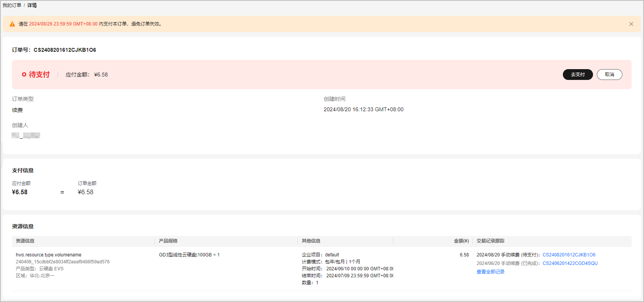Open the pending renewal record link CS2408201612CJKB1O6

569,255
